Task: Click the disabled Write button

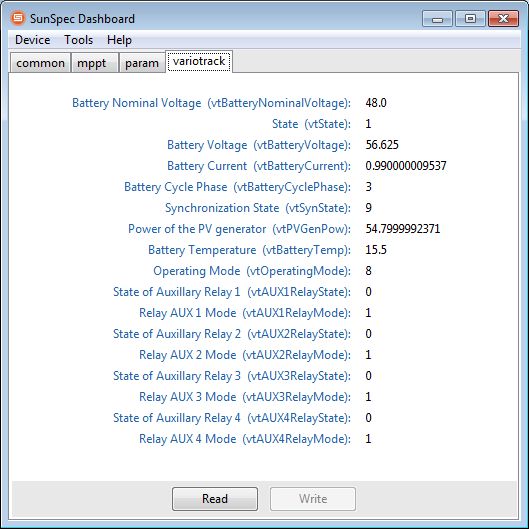Action: point(313,499)
